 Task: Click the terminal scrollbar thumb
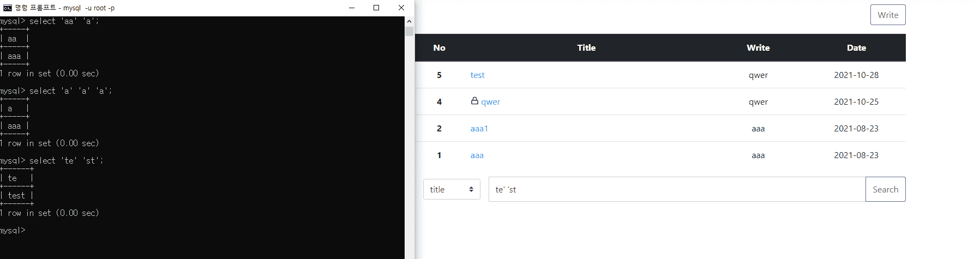click(x=409, y=31)
